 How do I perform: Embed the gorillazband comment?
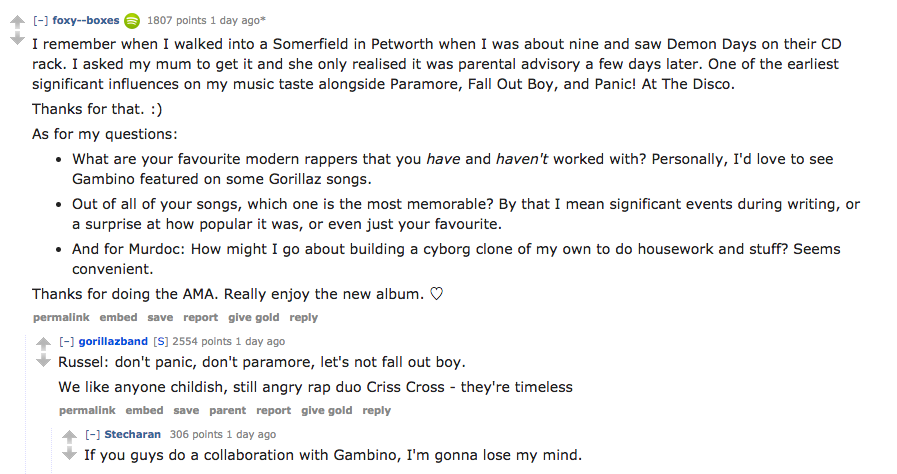(144, 410)
